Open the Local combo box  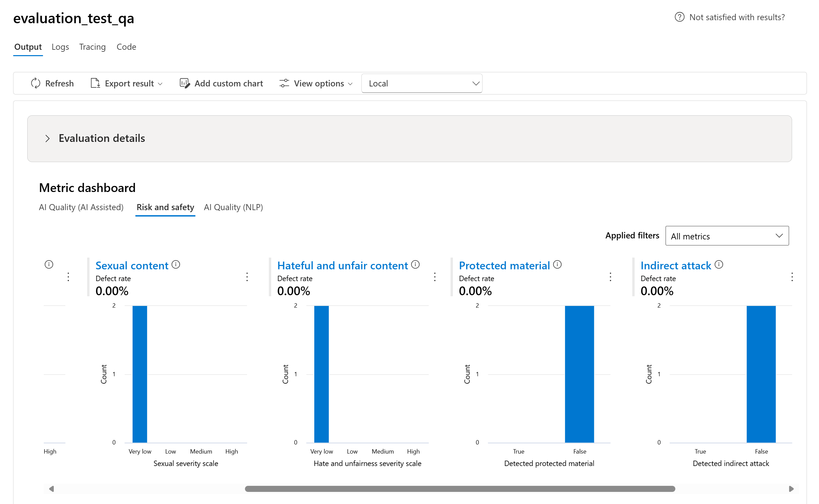pos(422,83)
